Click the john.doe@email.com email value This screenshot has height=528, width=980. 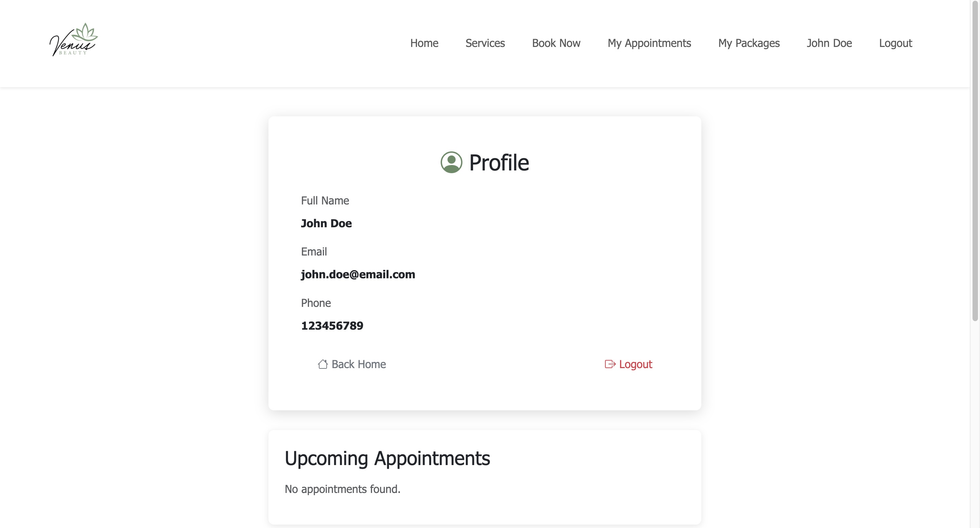(x=358, y=274)
